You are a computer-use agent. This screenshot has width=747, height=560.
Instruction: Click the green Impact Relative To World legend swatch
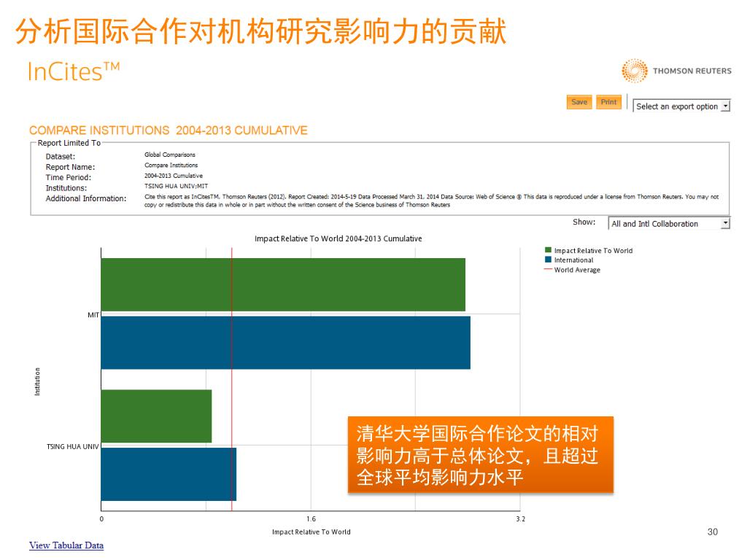(x=548, y=250)
